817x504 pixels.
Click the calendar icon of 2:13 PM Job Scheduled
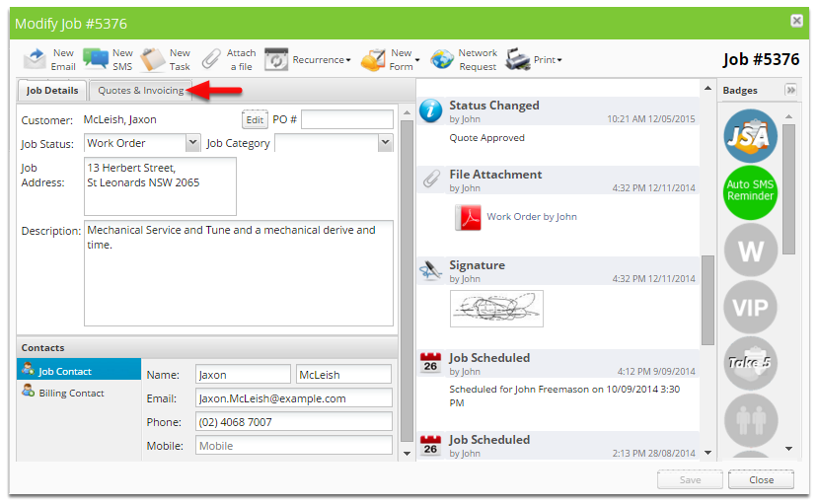click(x=431, y=445)
